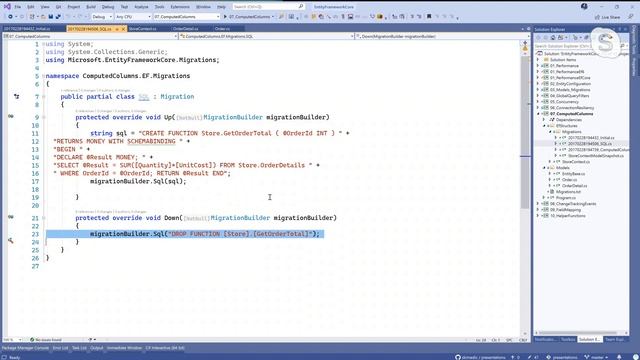
Task: Open the project navigation dropdown in editor
Action: coord(90,36)
